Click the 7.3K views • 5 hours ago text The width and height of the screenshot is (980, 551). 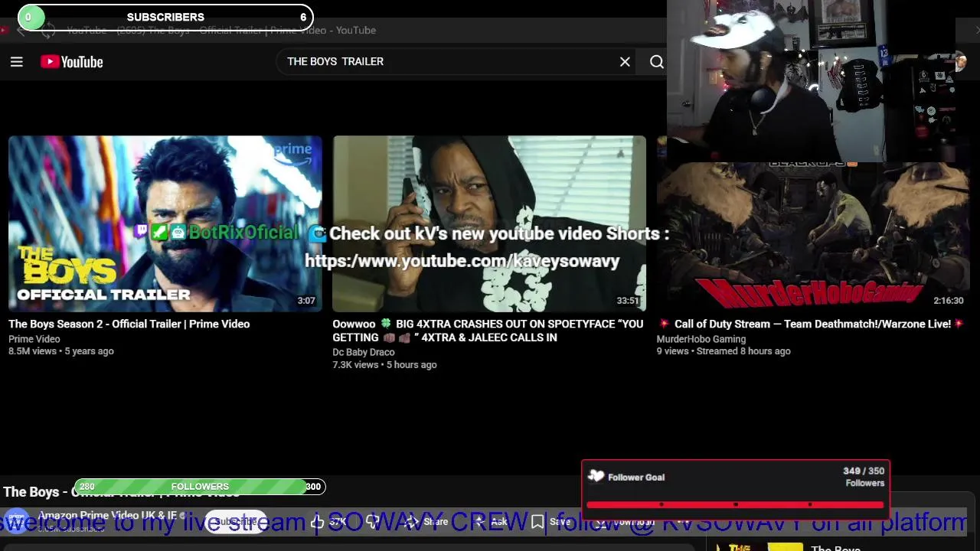pos(384,365)
